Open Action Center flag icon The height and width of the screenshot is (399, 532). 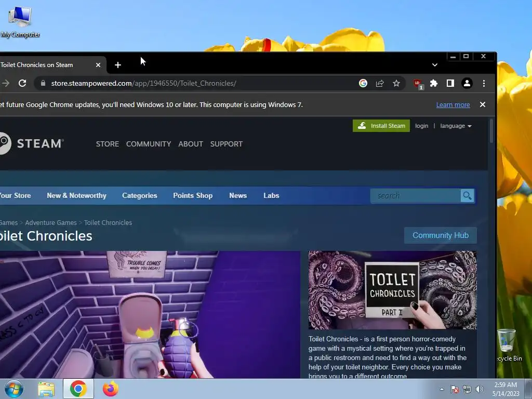pyautogui.click(x=455, y=389)
